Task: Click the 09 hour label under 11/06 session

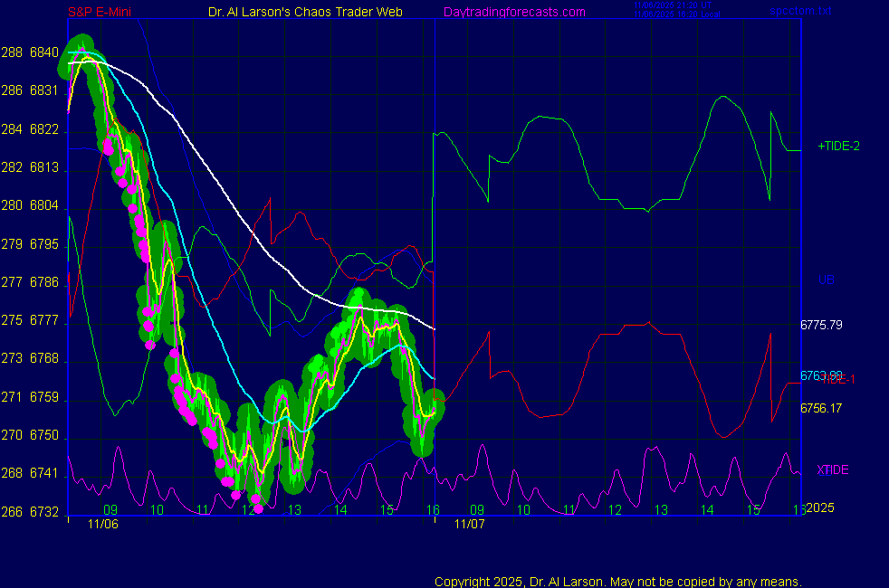Action: [x=110, y=510]
